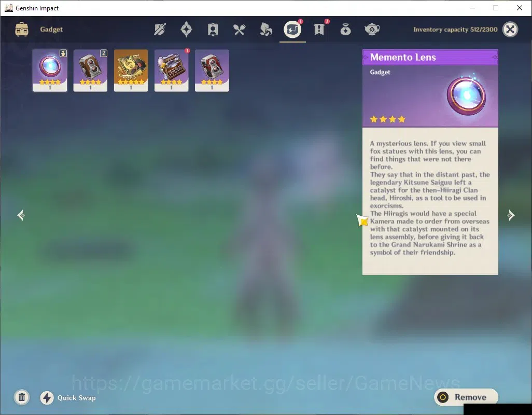Click the Memento Lens description text
Viewport: 532px width, 415px height.
click(x=429, y=198)
